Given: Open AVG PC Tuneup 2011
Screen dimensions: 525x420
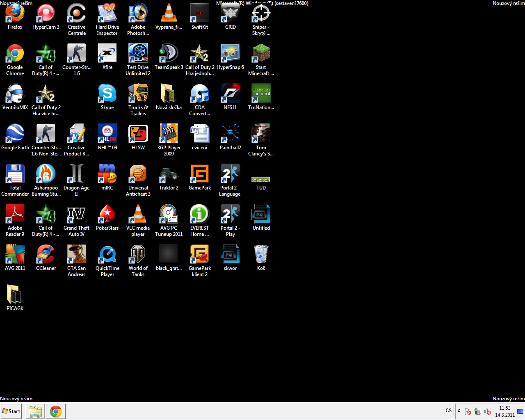Looking at the screenshot, I should pos(169,221).
